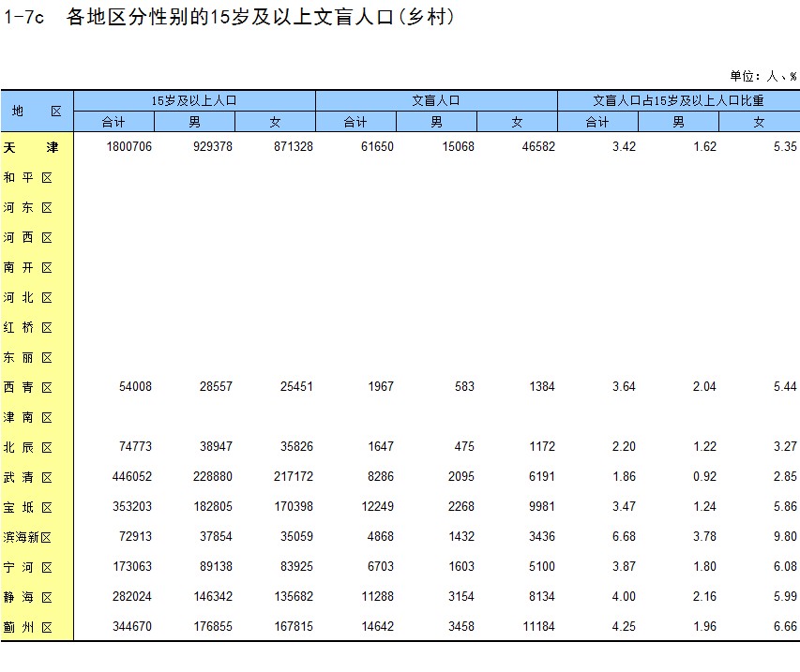Click the cell with value 4.00
This screenshot has height=672, width=800.
[624, 596]
